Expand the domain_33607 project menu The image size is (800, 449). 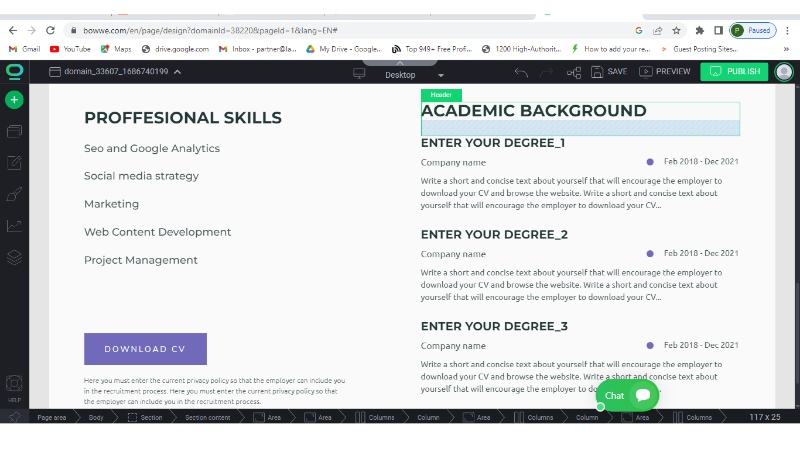pos(178,72)
